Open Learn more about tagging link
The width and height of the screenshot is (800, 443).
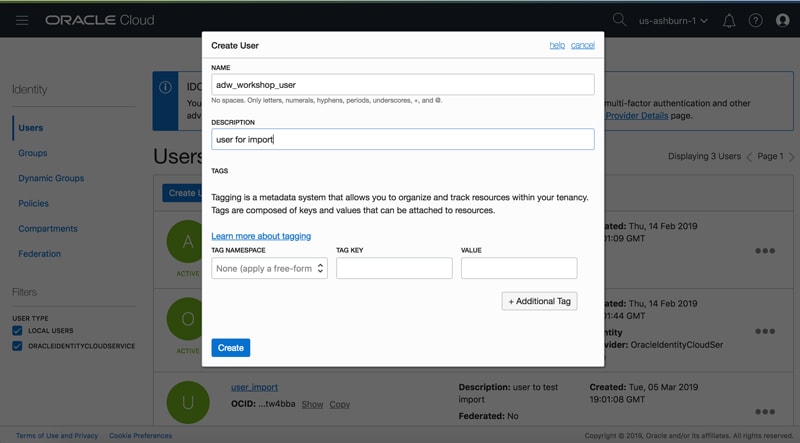click(x=261, y=236)
